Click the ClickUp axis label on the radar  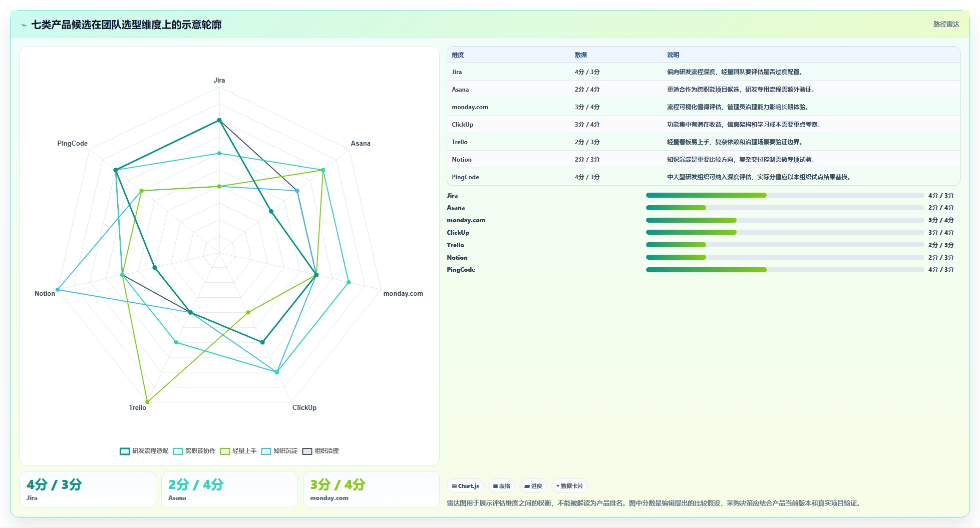(304, 407)
